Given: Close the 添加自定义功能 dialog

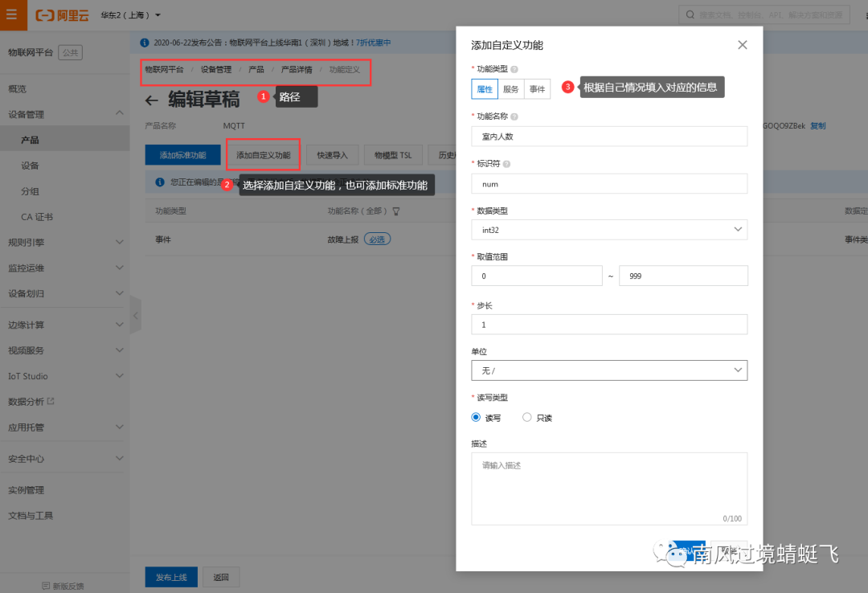Looking at the screenshot, I should pos(743,45).
